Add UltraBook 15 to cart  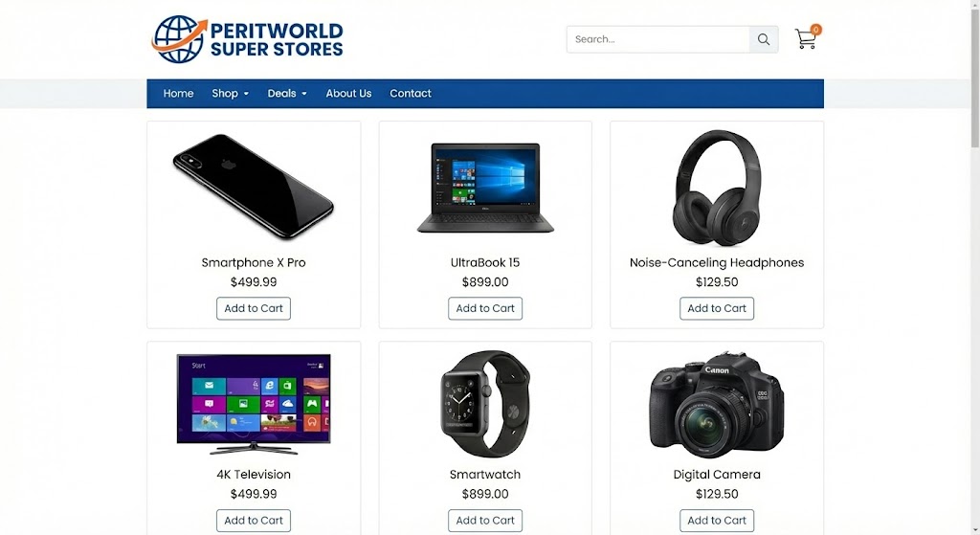point(485,308)
